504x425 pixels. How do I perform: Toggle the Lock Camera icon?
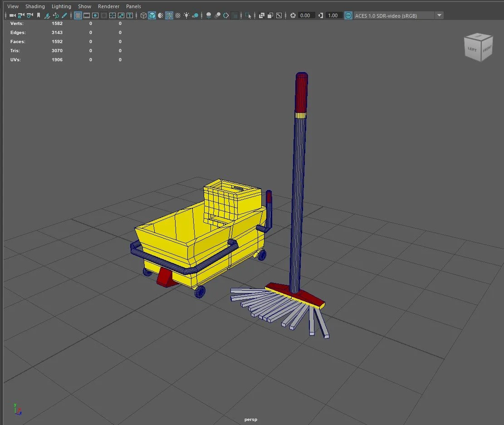coord(21,15)
